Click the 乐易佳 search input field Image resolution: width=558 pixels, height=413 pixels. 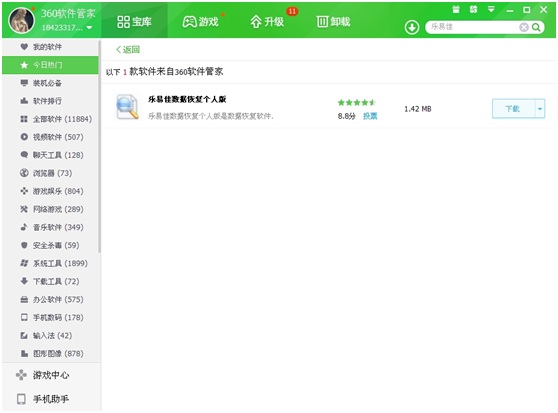coord(473,27)
